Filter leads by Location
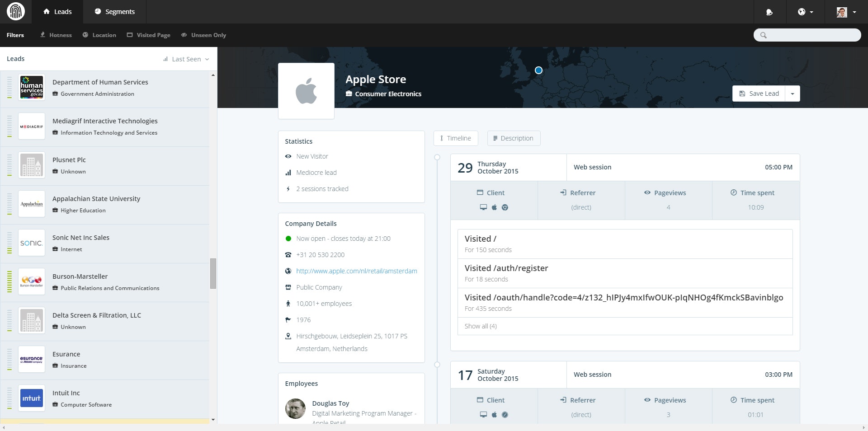868x431 pixels. tap(99, 35)
